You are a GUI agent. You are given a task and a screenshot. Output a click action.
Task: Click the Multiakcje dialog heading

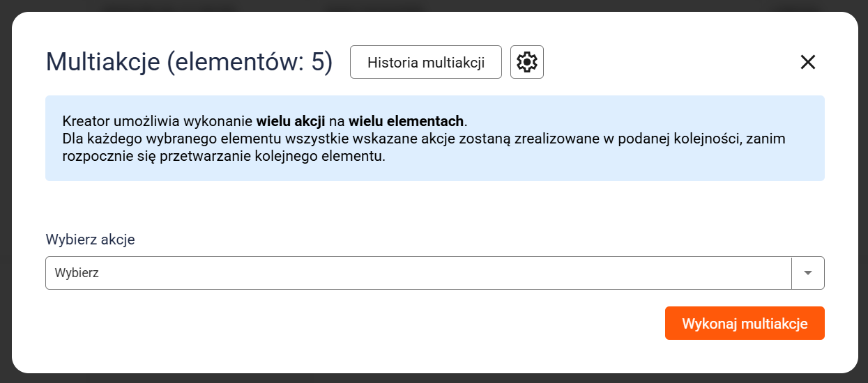point(102,62)
